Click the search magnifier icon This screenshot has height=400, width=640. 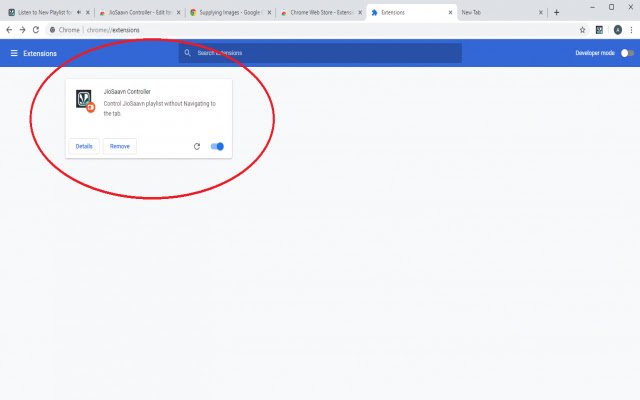[x=187, y=53]
